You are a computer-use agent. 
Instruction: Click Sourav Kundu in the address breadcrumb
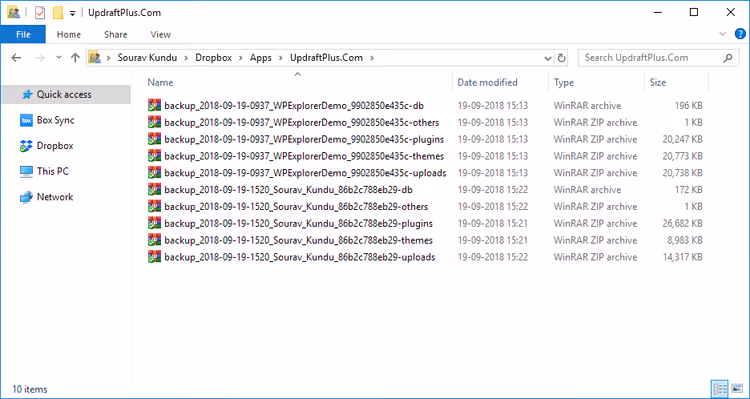[x=147, y=58]
